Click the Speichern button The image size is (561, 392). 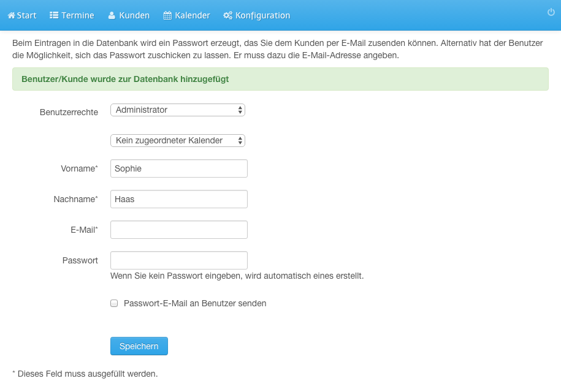point(139,346)
